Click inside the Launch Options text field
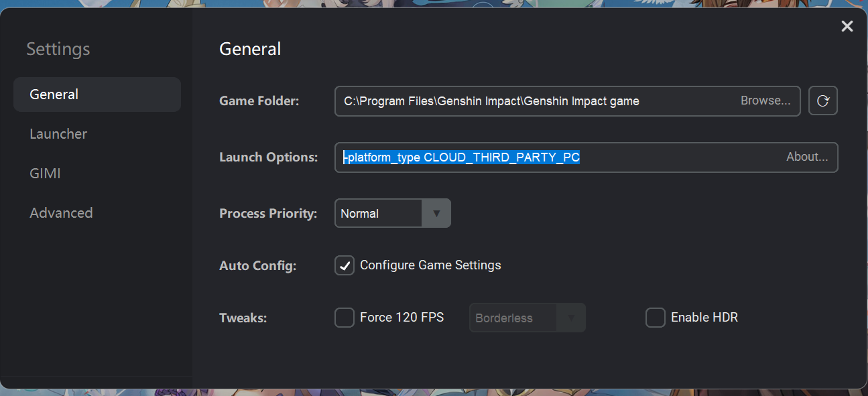 pos(586,157)
